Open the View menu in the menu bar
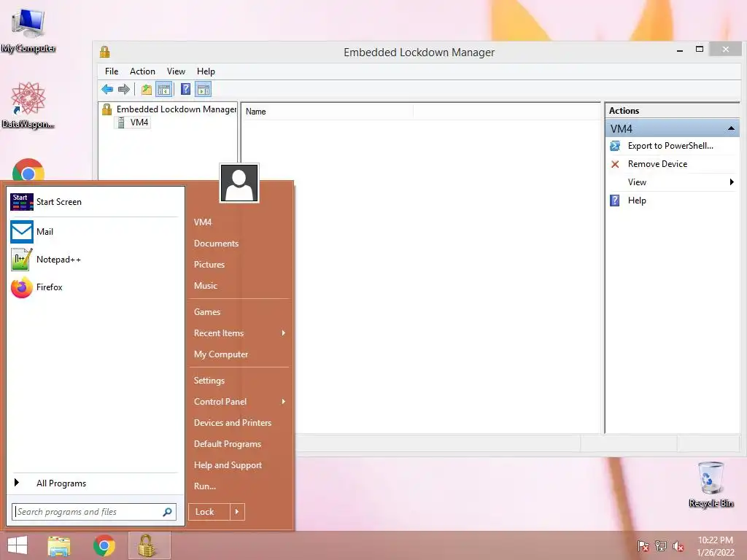 tap(176, 71)
